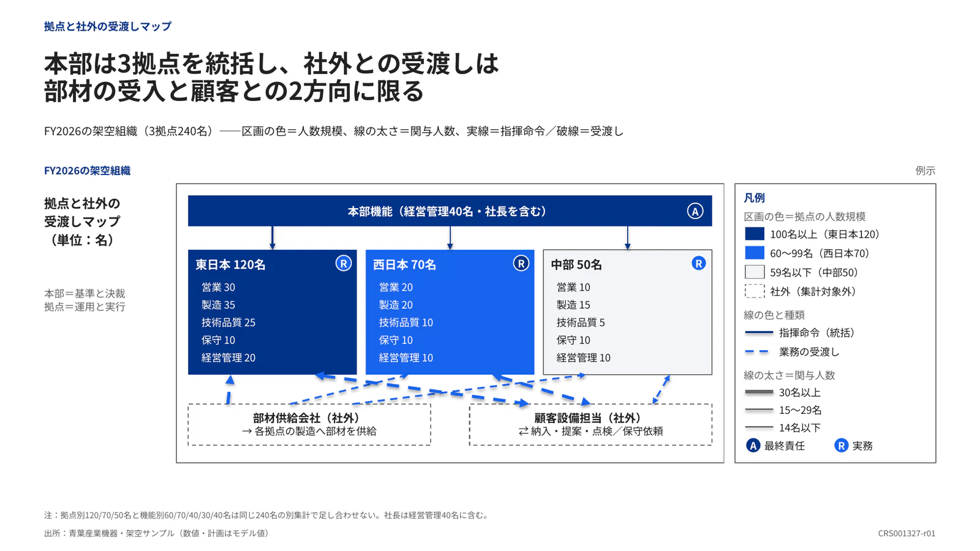Click 技術品質 5 in the 中部 box
Viewport: 980px width, 551px height.
click(x=581, y=323)
